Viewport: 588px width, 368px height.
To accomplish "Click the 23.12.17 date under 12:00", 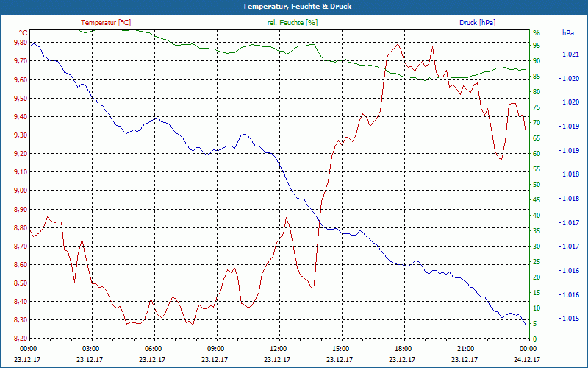I will click(x=278, y=359).
